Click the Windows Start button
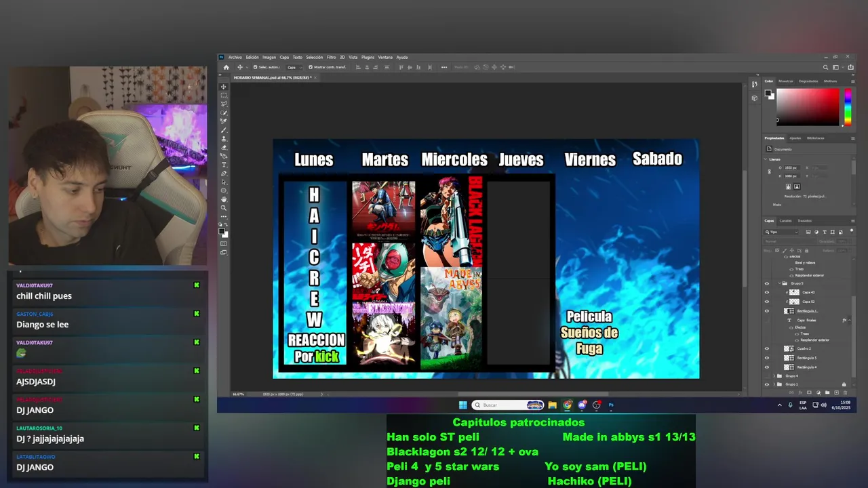 pos(462,405)
